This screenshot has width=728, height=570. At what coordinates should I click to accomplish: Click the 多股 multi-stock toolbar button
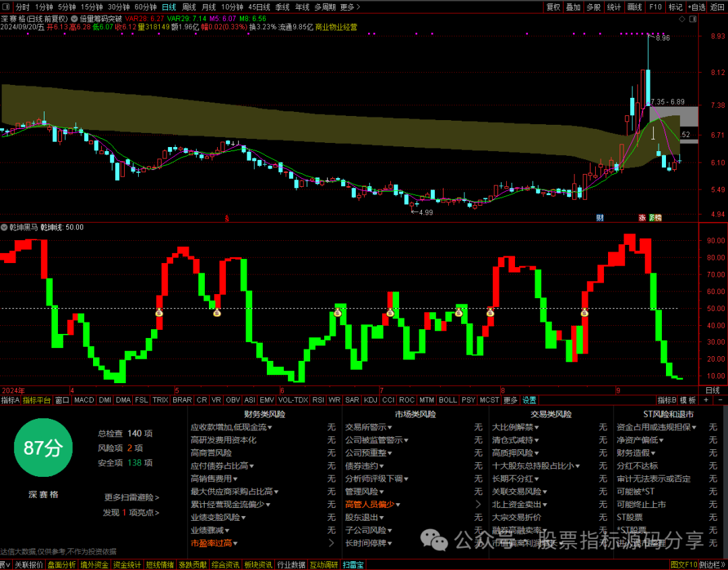(594, 7)
